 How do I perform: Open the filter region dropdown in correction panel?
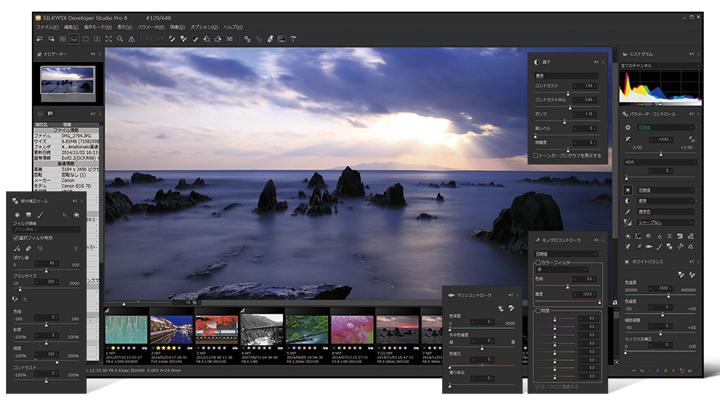(x=46, y=229)
